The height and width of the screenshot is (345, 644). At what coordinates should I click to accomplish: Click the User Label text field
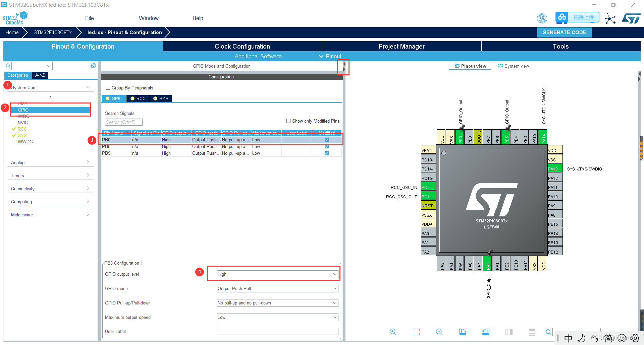[277, 331]
